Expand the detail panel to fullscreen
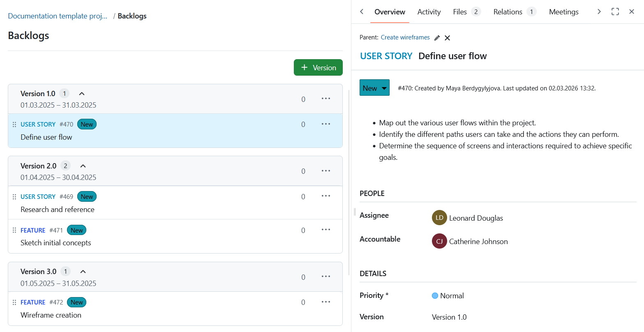 (615, 12)
